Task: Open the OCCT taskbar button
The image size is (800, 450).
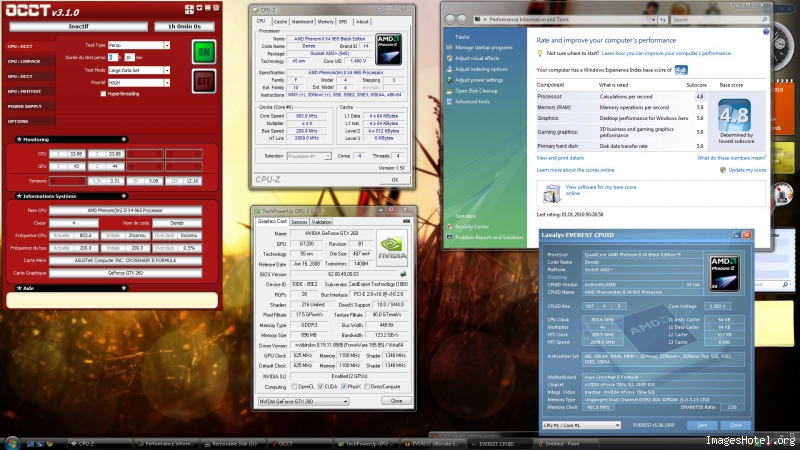Action: tap(301, 444)
